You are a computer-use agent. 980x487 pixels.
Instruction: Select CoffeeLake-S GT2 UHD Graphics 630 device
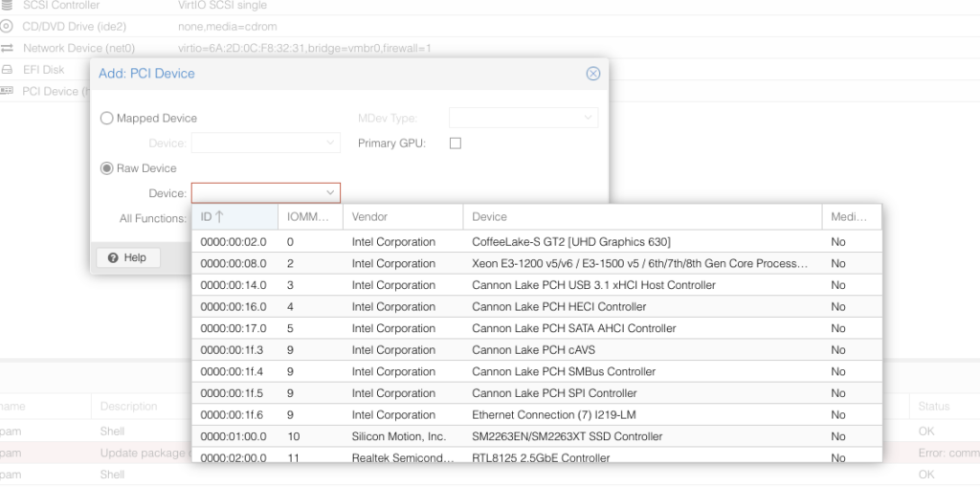pyautogui.click(x=570, y=242)
